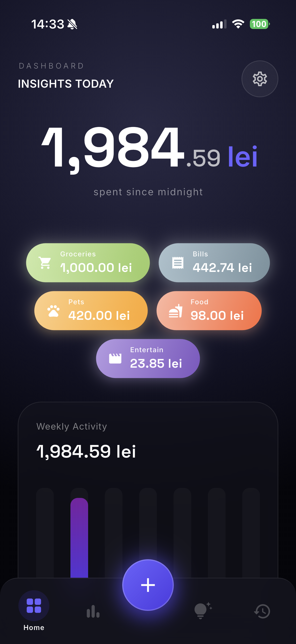Open the Bills 442.74 lei category
The height and width of the screenshot is (644, 296).
(x=214, y=263)
